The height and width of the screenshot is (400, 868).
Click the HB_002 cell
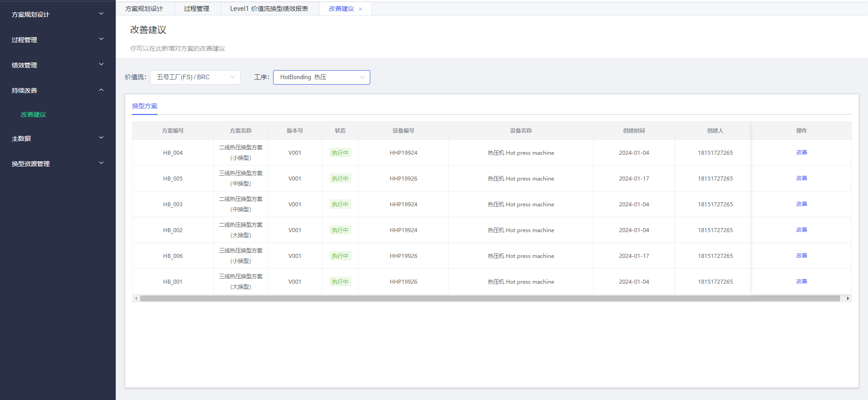[x=173, y=230]
